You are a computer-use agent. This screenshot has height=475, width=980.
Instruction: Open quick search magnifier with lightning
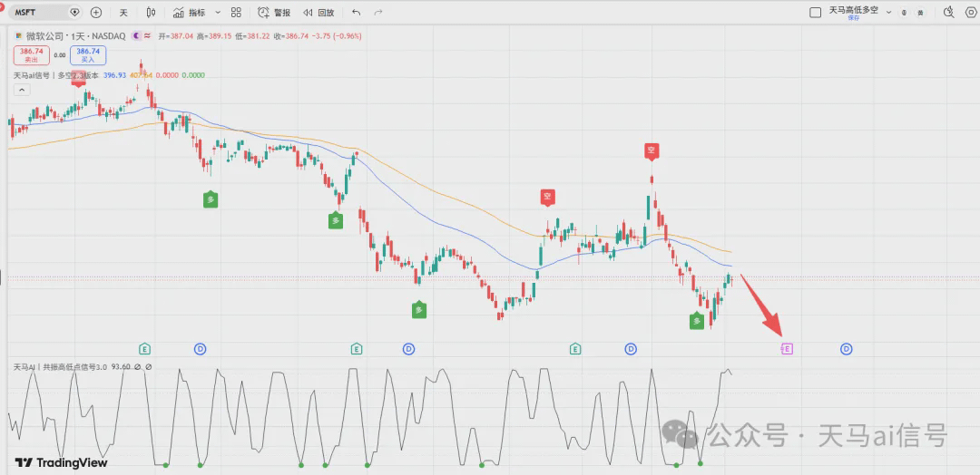click(x=949, y=12)
